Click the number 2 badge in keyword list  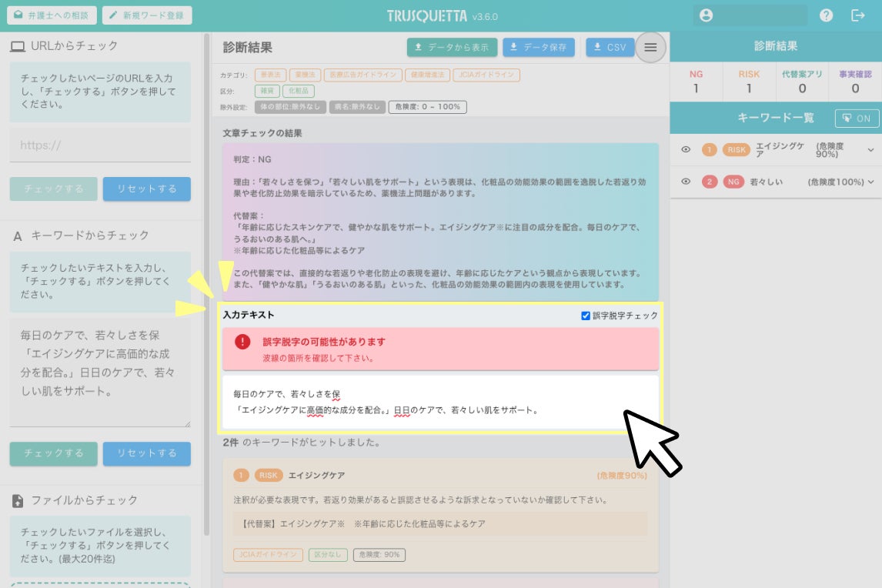point(710,182)
